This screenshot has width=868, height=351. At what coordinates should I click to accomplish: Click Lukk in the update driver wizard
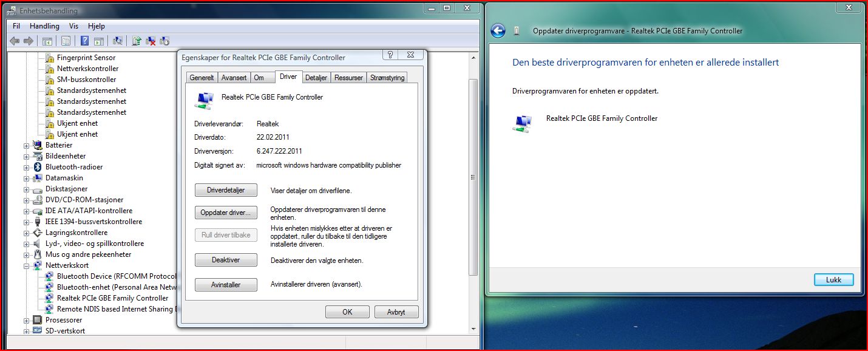[834, 280]
